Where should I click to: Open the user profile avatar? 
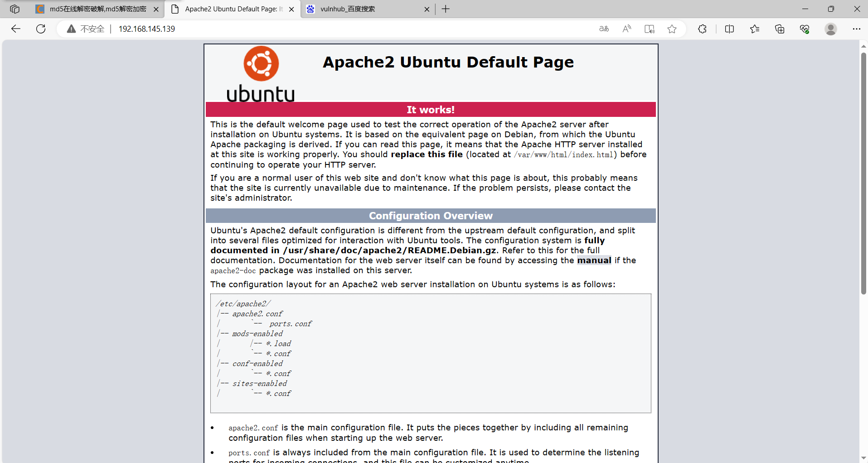tap(831, 29)
